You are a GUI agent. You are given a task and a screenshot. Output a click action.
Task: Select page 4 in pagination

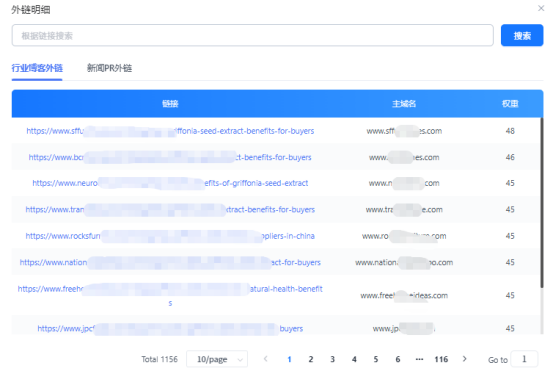pyautogui.click(x=354, y=359)
